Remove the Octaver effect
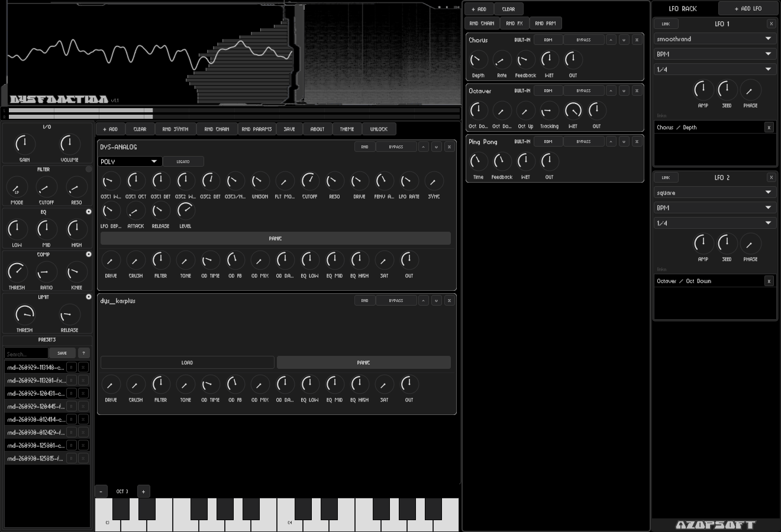Image resolution: width=781 pixels, height=532 pixels. pos(637,91)
